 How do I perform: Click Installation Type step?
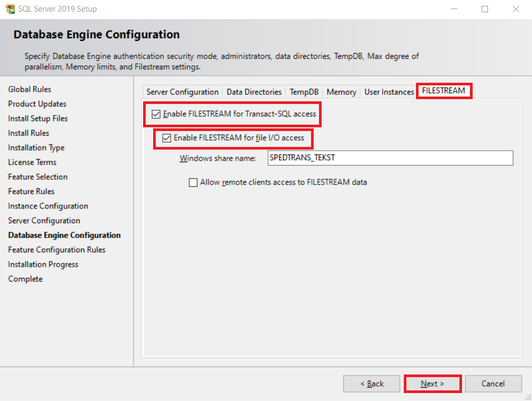pos(37,147)
